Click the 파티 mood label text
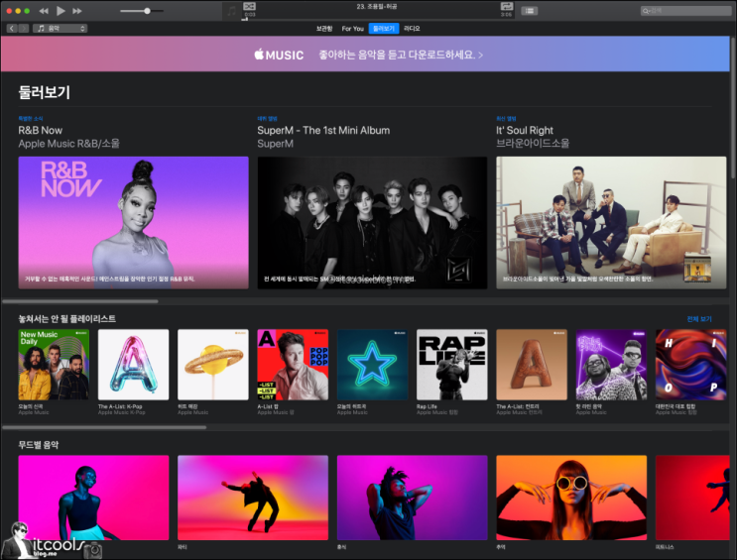Image resolution: width=737 pixels, height=560 pixels. coord(182,547)
